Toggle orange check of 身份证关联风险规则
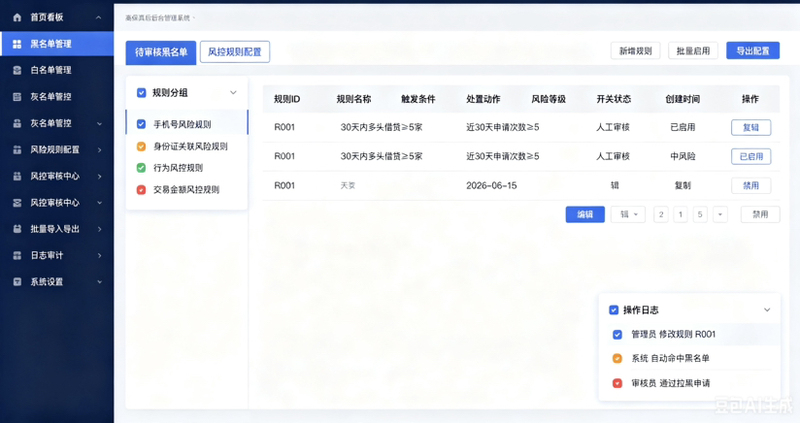This screenshot has width=800, height=423. pyautogui.click(x=141, y=146)
